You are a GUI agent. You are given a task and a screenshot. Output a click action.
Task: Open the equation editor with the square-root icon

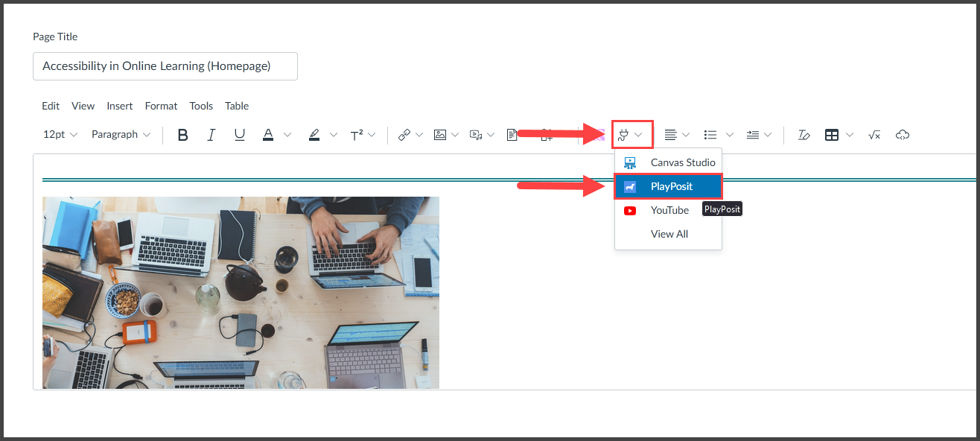coord(874,135)
